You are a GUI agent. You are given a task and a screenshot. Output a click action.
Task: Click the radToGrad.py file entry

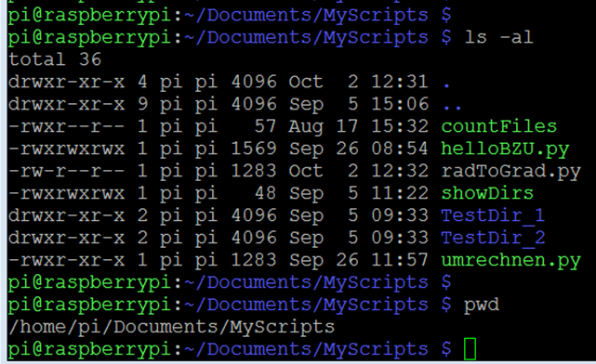point(510,172)
